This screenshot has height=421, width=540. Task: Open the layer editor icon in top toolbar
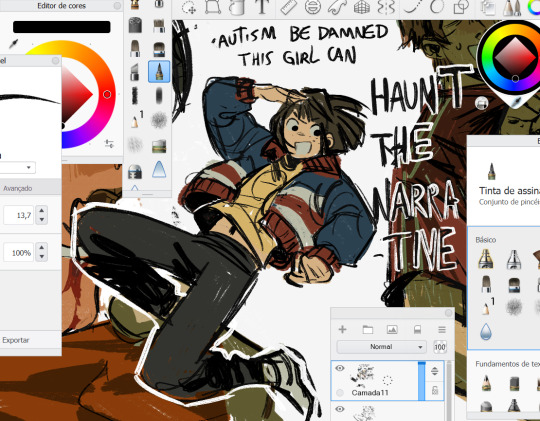click(x=488, y=8)
